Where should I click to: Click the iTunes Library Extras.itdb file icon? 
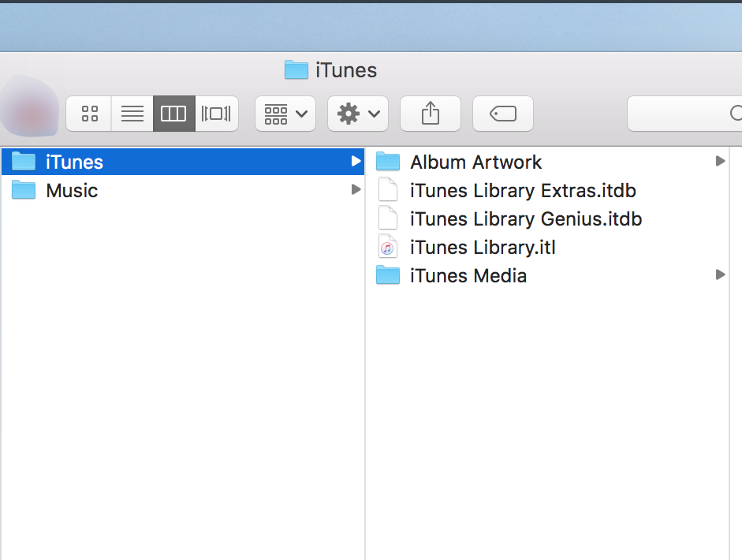tap(388, 190)
